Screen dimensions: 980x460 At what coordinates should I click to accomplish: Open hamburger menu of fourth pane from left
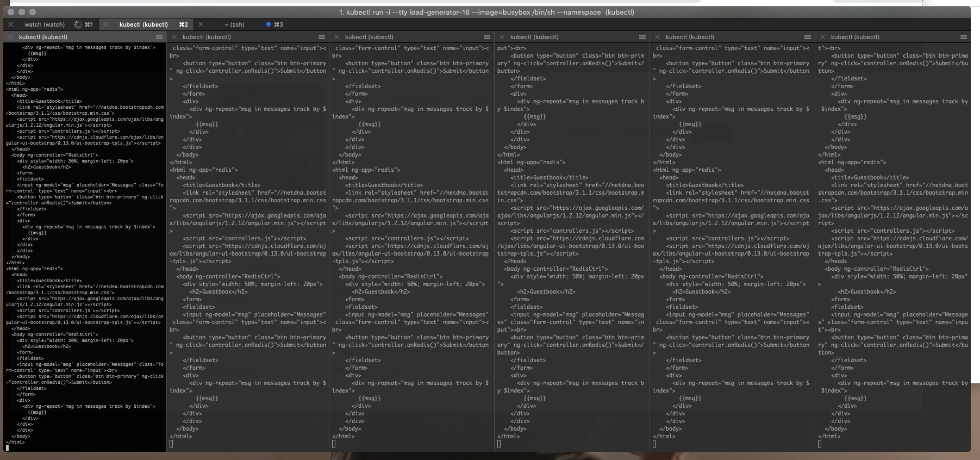pos(642,37)
